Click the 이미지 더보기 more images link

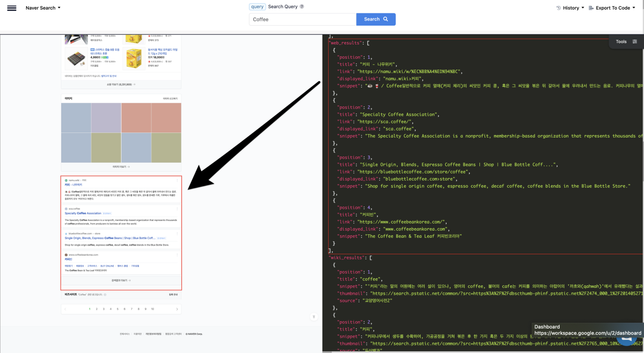click(121, 167)
